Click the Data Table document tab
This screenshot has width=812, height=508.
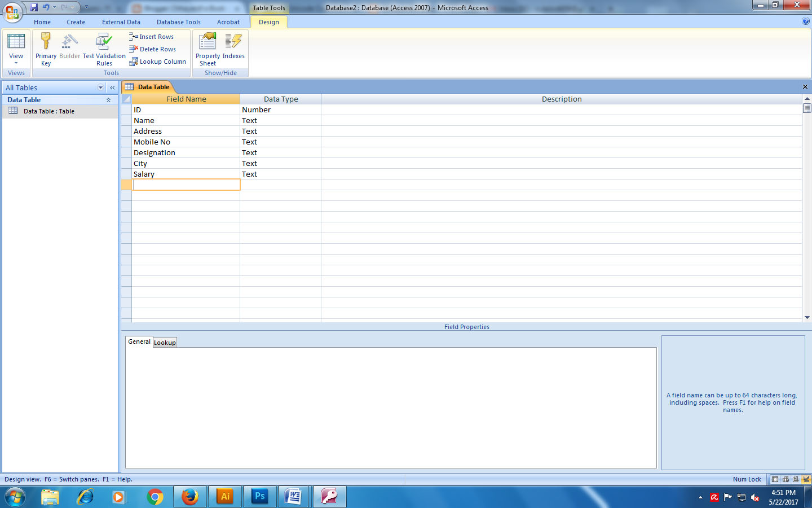click(148, 87)
